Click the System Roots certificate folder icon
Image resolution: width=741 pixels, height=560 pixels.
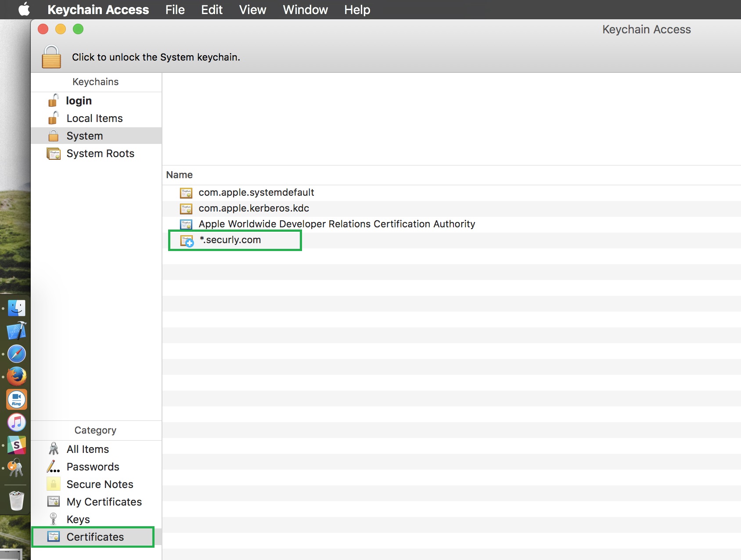54,154
